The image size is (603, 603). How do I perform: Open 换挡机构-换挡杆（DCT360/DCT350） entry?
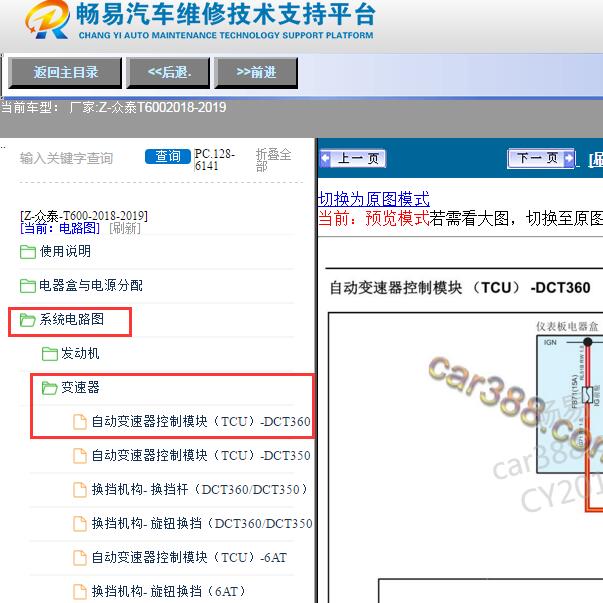(x=200, y=490)
